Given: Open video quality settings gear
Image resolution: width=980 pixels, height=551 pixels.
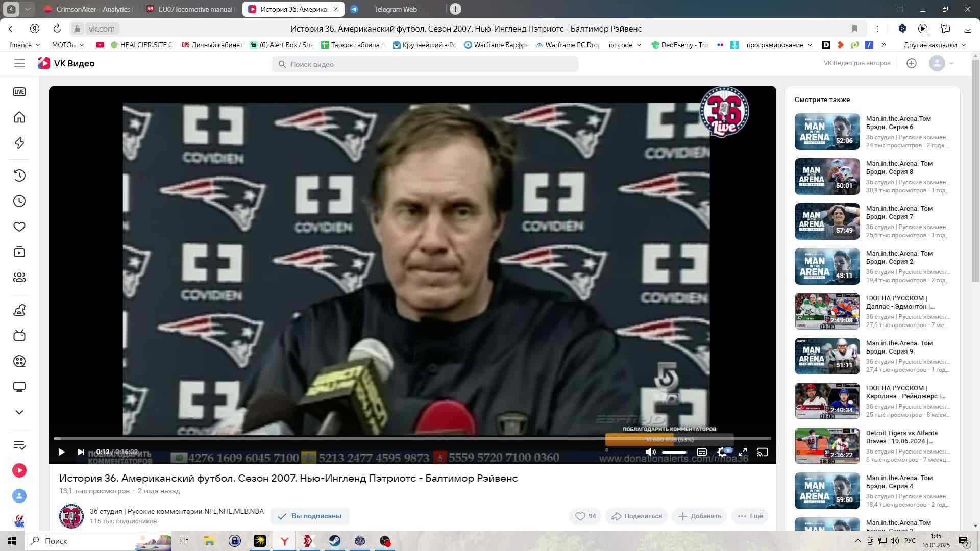Looking at the screenshot, I should coord(722,452).
